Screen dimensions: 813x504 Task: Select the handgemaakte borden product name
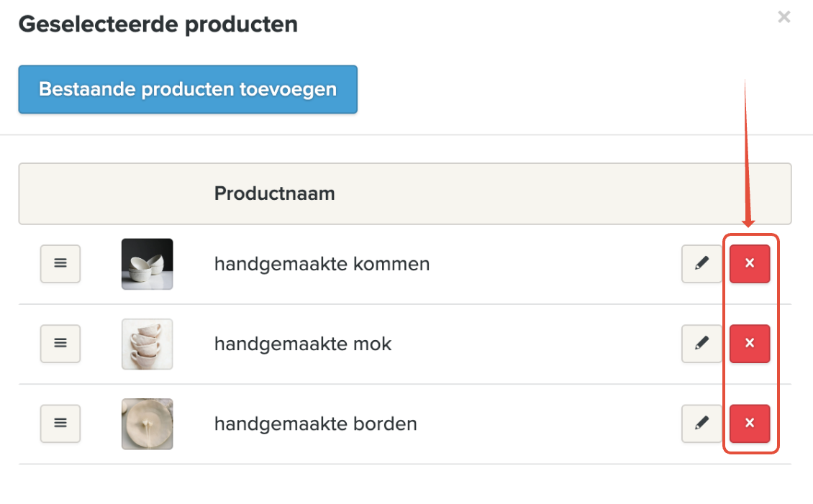(x=315, y=423)
